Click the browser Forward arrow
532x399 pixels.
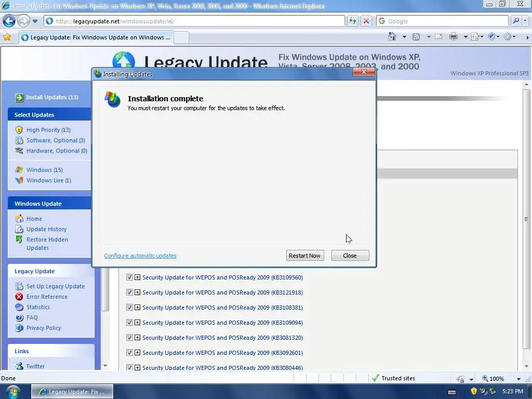23,21
